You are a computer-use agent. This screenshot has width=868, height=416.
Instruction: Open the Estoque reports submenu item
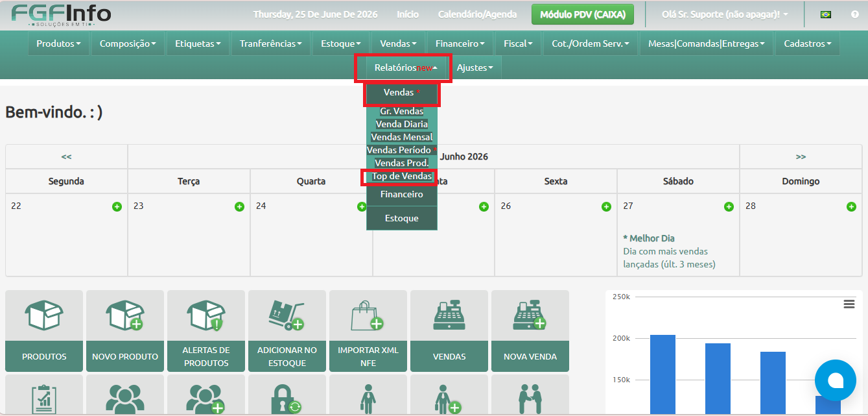(x=402, y=218)
